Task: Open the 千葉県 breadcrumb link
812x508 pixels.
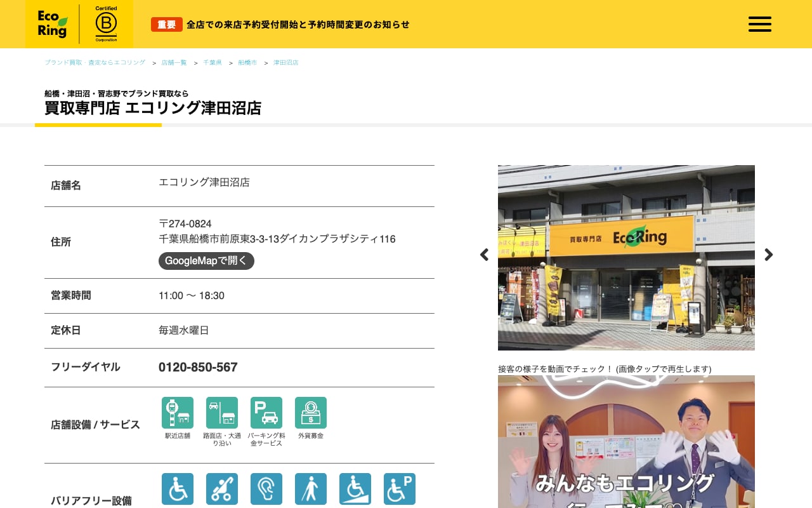Action: click(x=213, y=62)
